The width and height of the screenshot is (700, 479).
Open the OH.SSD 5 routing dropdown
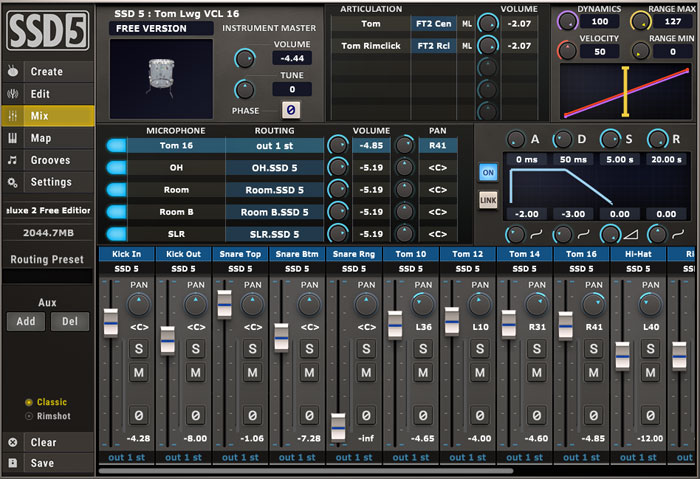275,168
